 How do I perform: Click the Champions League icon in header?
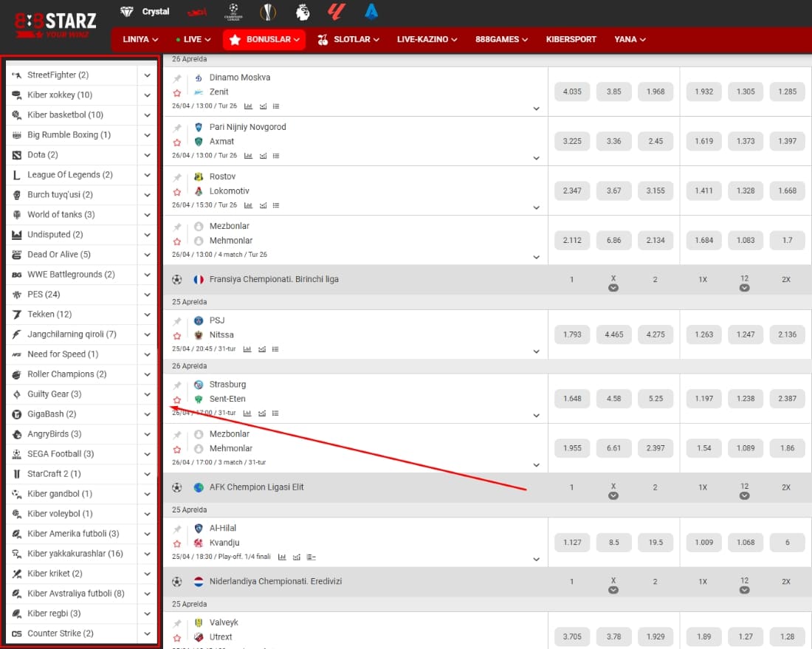233,12
